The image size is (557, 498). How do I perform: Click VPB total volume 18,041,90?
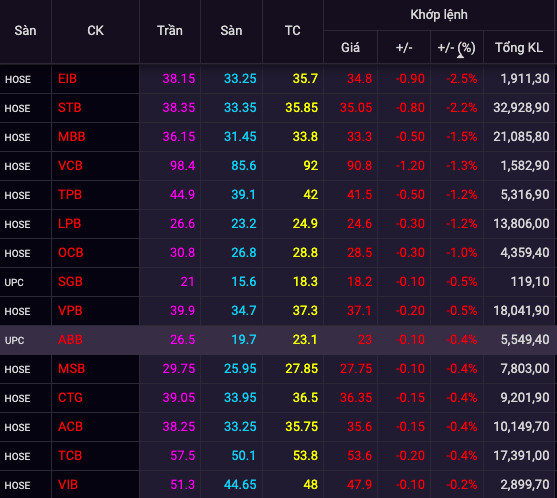pos(521,311)
